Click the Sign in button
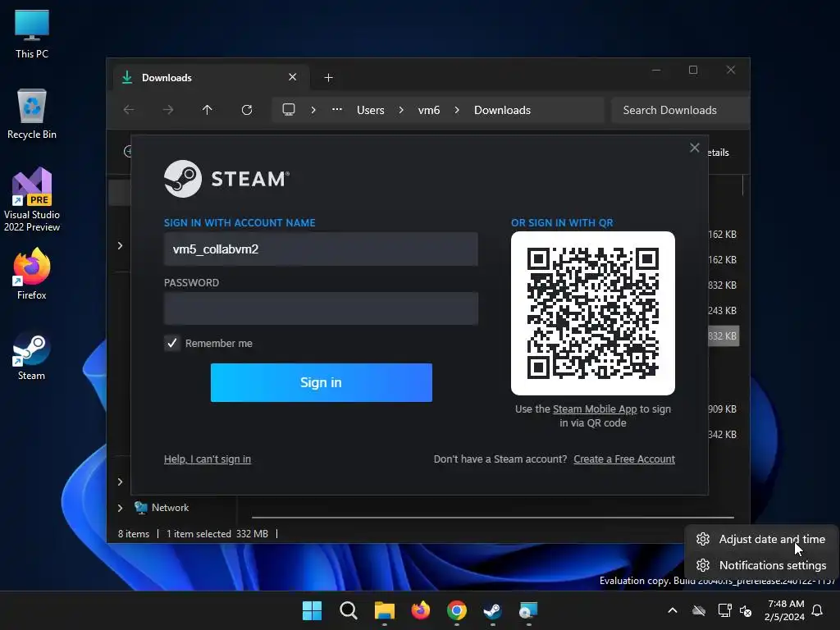 click(x=322, y=382)
